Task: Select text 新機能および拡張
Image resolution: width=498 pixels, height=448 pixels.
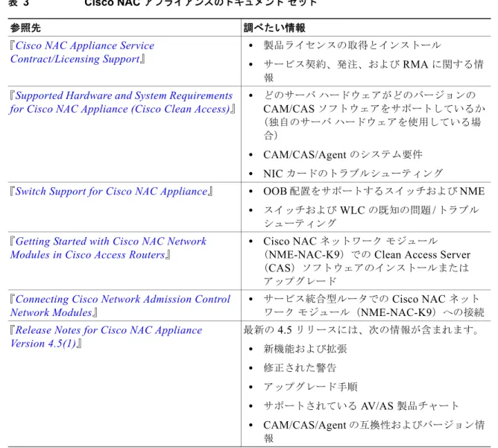Action: (x=305, y=349)
